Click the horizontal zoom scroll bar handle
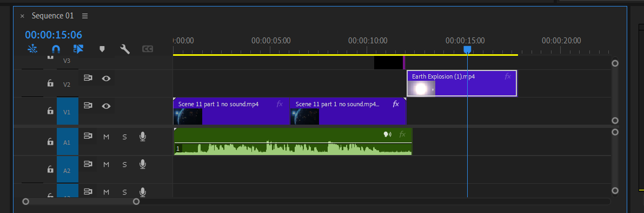The image size is (644, 213). tap(81, 202)
